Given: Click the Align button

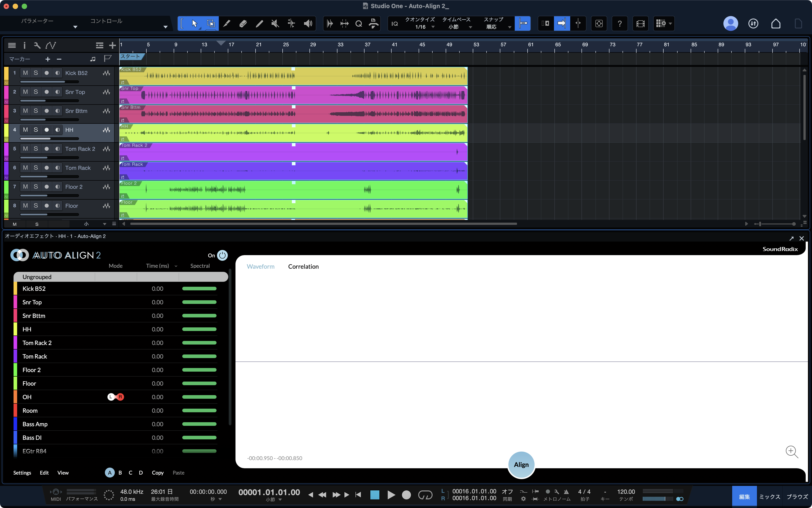Looking at the screenshot, I should [521, 465].
